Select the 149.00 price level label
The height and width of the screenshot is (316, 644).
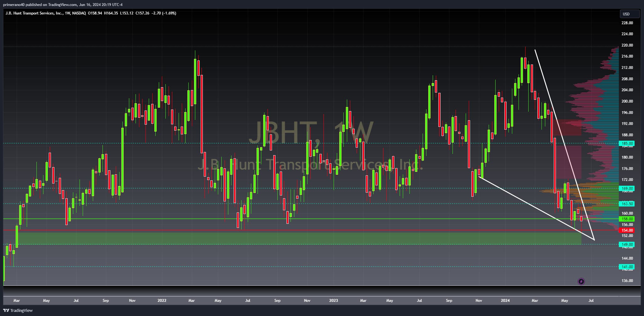tap(627, 244)
